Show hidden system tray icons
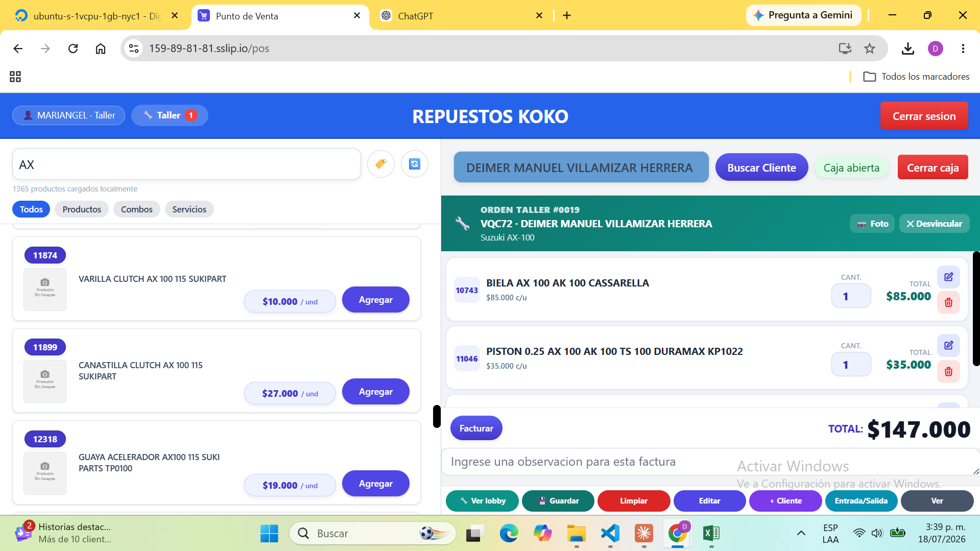Screen dimensions: 980x551 pos(801,534)
